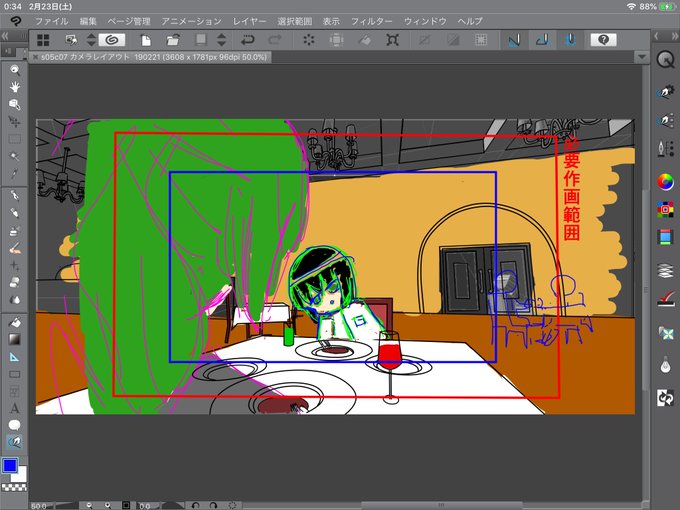Screen dimensions: 680x510
Task: Toggle snap to ruler
Action: click(x=514, y=40)
